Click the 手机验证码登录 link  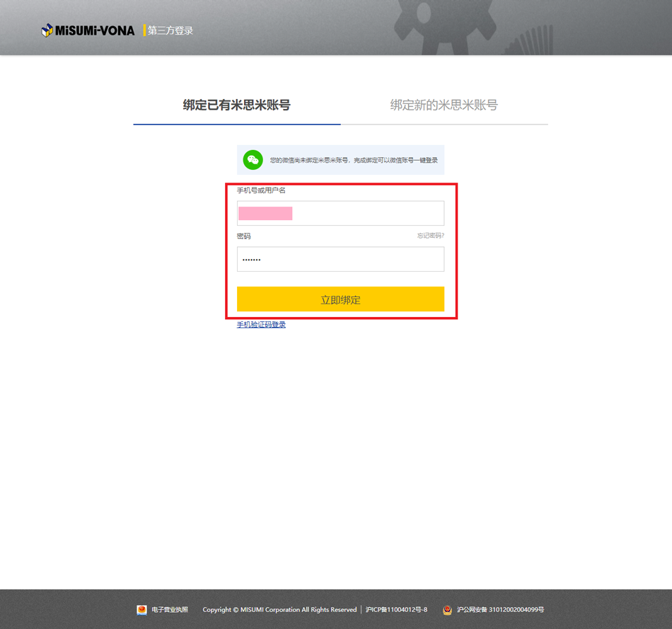pyautogui.click(x=262, y=324)
